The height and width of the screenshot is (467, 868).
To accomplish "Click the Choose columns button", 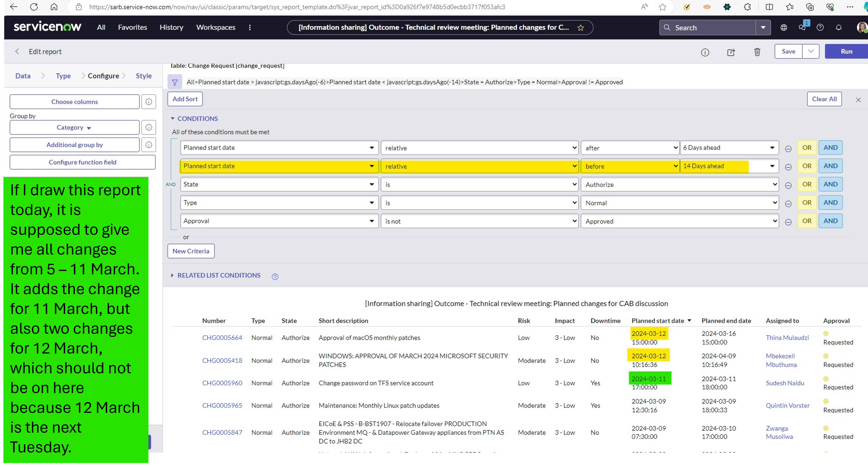I will click(x=74, y=102).
